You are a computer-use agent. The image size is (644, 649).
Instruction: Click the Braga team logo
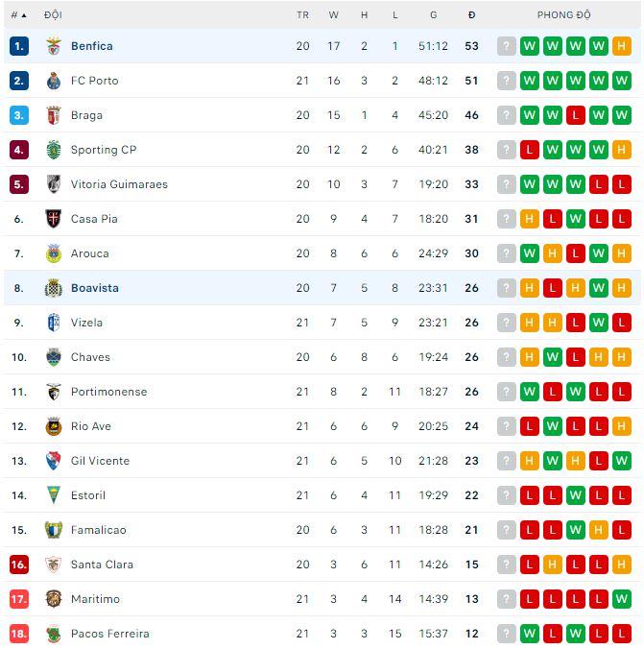pyautogui.click(x=54, y=115)
